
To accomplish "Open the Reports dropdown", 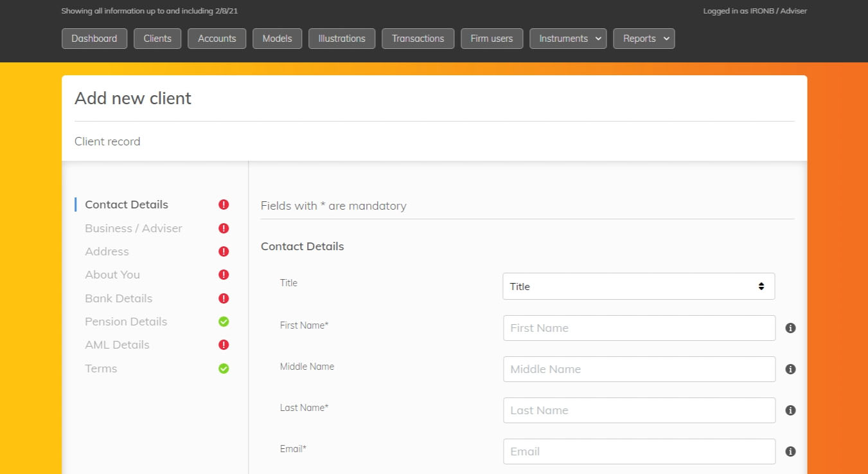I will (643, 38).
